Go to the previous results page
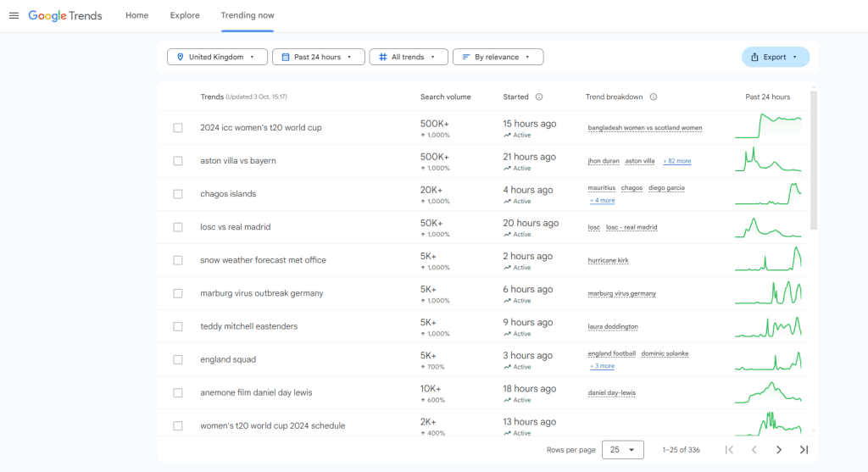The height and width of the screenshot is (472, 868). pyautogui.click(x=754, y=450)
